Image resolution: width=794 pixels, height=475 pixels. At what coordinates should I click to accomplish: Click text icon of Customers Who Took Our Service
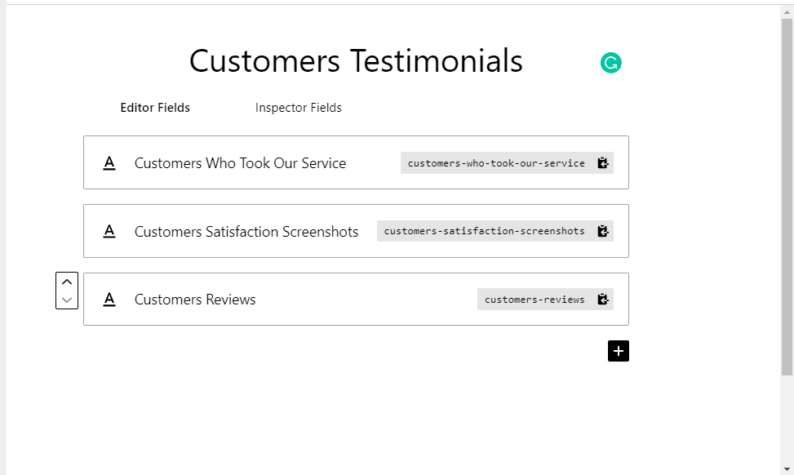pyautogui.click(x=109, y=163)
